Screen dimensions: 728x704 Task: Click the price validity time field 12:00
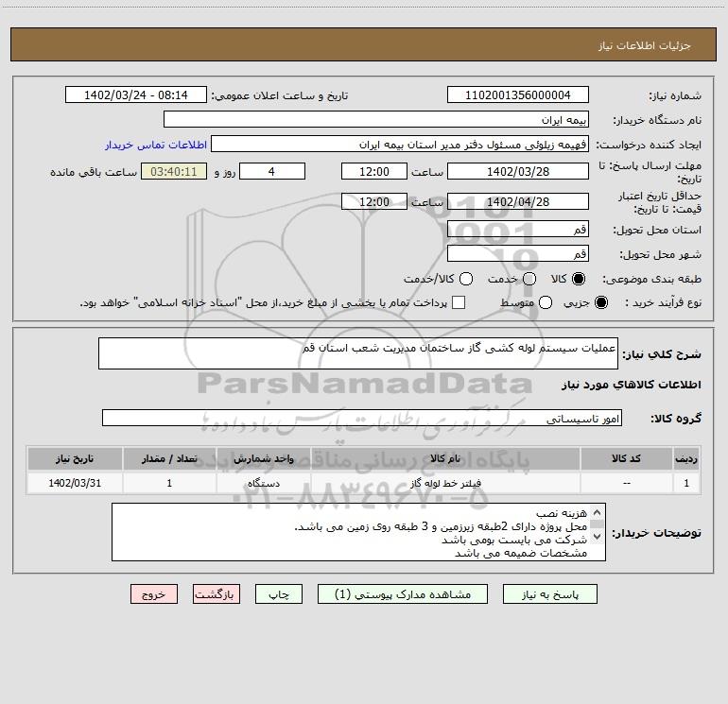(x=374, y=201)
